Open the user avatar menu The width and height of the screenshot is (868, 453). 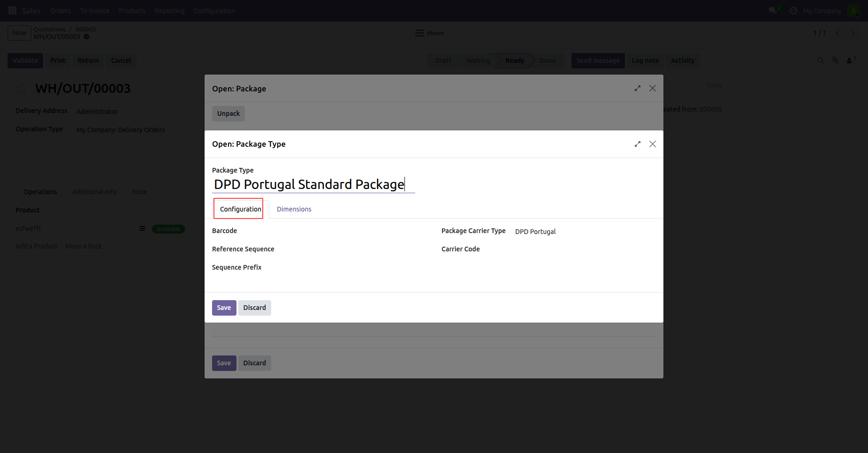(x=853, y=10)
